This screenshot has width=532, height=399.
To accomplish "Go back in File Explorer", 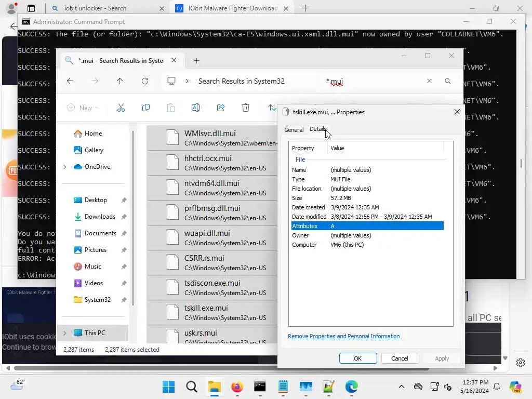I will click(x=70, y=81).
